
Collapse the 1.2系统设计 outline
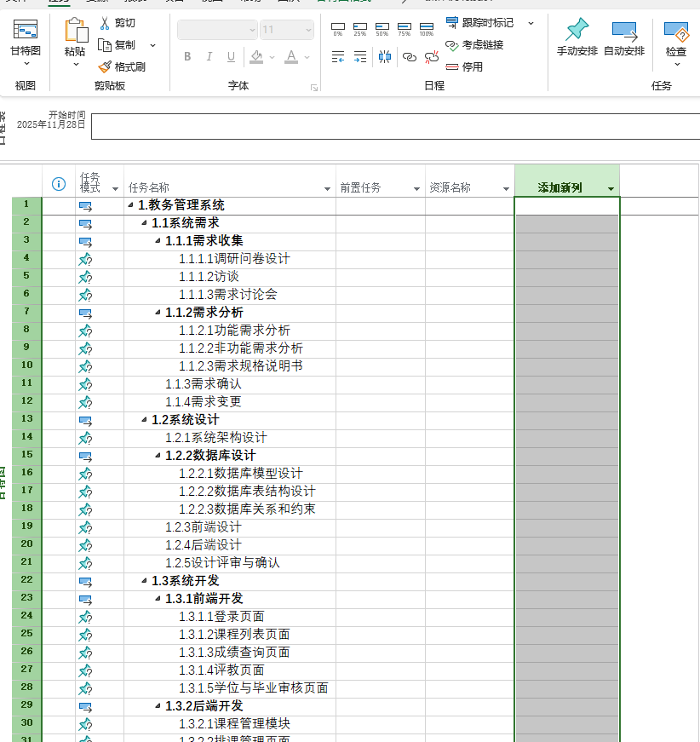click(144, 419)
